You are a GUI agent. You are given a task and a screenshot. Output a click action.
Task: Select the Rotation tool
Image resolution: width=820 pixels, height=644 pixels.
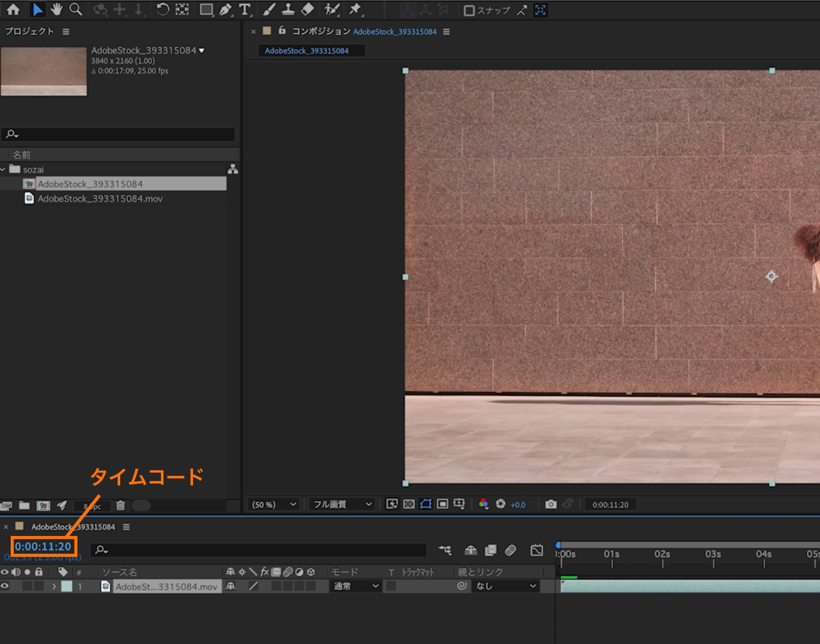162,10
